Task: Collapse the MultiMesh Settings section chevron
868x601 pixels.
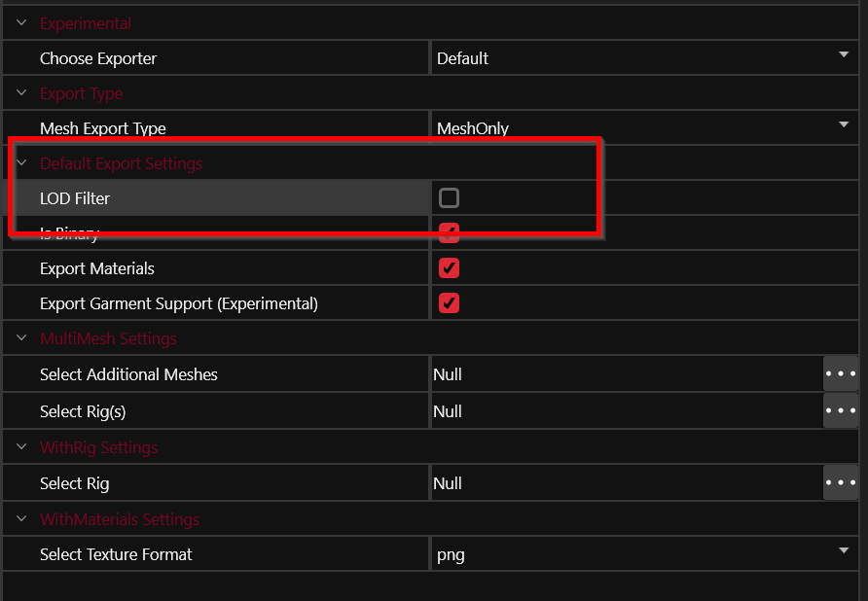Action: click(21, 338)
